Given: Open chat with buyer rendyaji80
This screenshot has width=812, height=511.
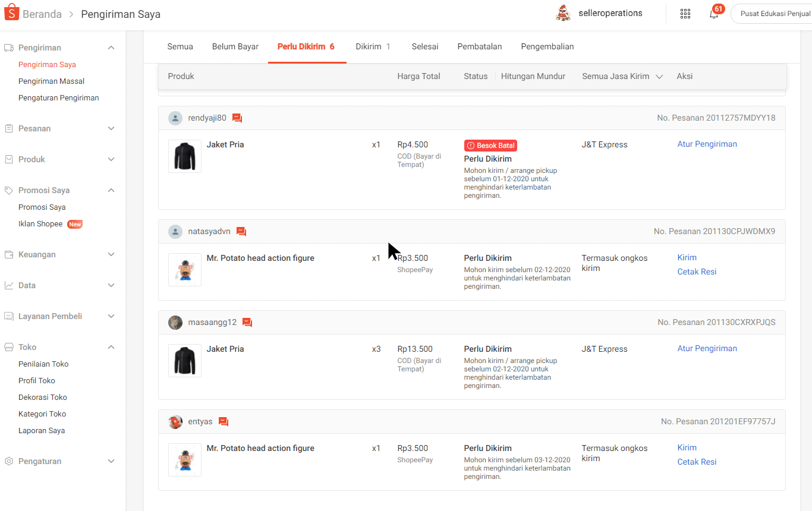Looking at the screenshot, I should (x=237, y=118).
